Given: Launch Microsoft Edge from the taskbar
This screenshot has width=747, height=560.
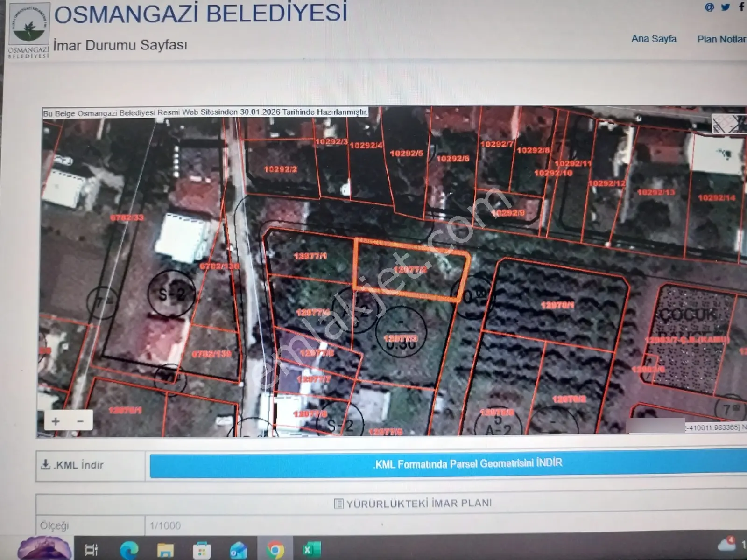Looking at the screenshot, I should click(128, 550).
